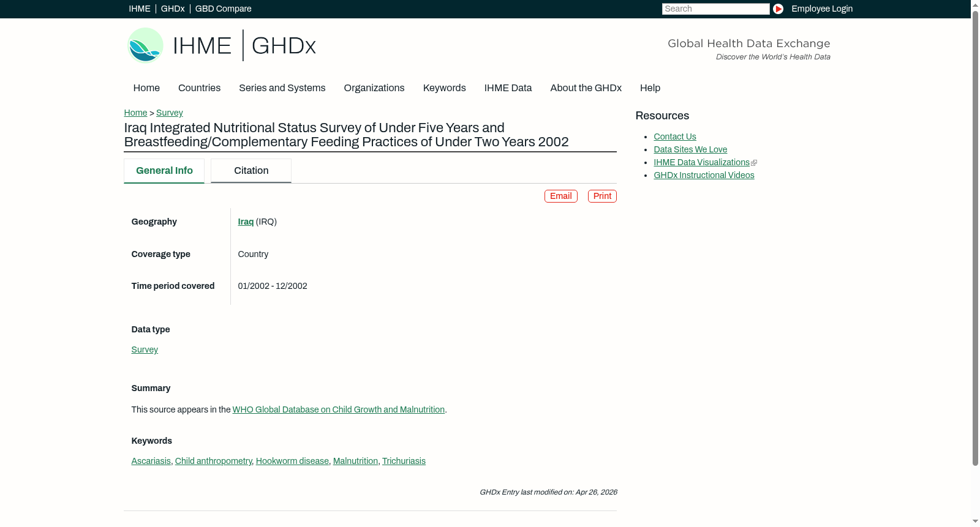Select the General Info tab
This screenshot has width=980, height=527.
(164, 171)
